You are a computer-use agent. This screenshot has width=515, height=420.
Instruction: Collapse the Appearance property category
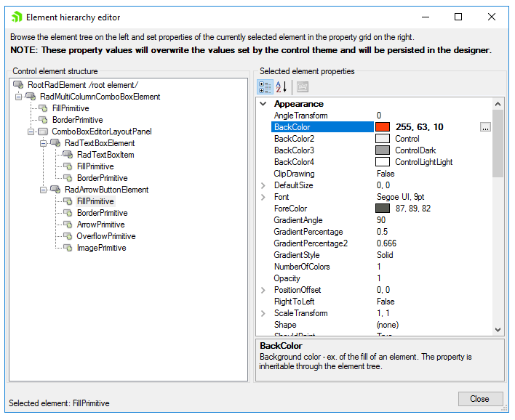pyautogui.click(x=263, y=104)
